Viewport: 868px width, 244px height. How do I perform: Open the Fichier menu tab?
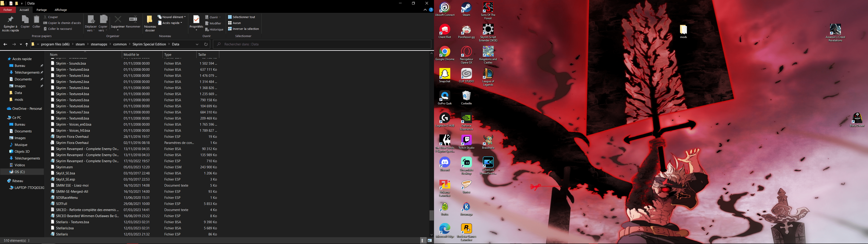coord(8,10)
